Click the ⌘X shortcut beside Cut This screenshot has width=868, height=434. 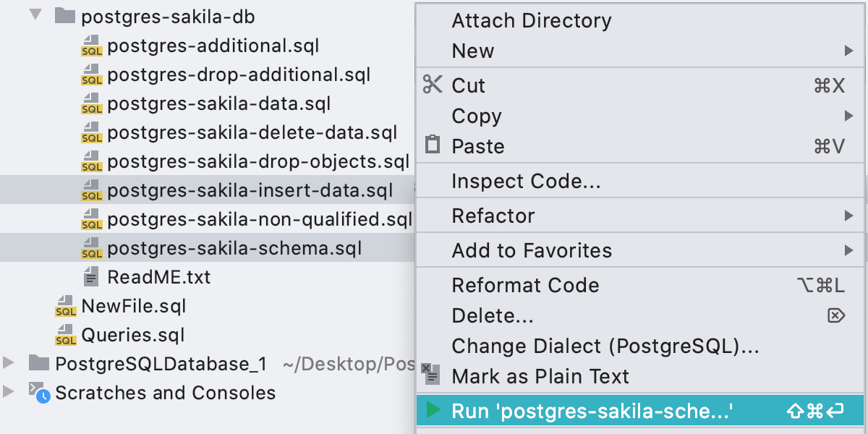coord(830,85)
